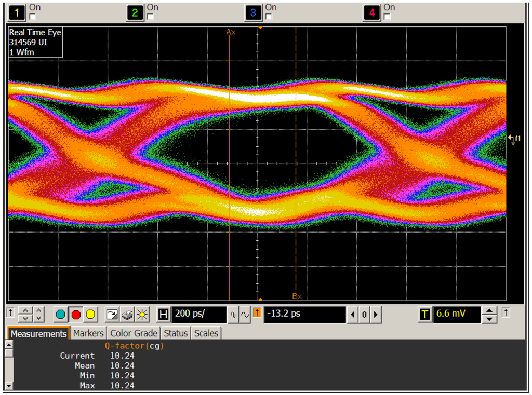Click the T trigger icon near 6.6 mV
Image resolution: width=532 pixels, height=395 pixels.
point(424,314)
